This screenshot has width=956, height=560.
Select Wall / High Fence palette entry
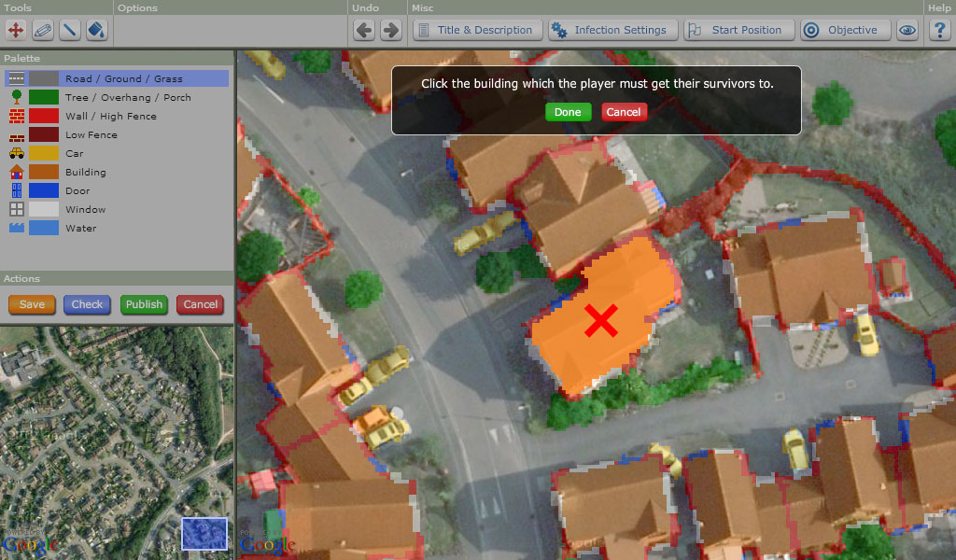point(117,116)
